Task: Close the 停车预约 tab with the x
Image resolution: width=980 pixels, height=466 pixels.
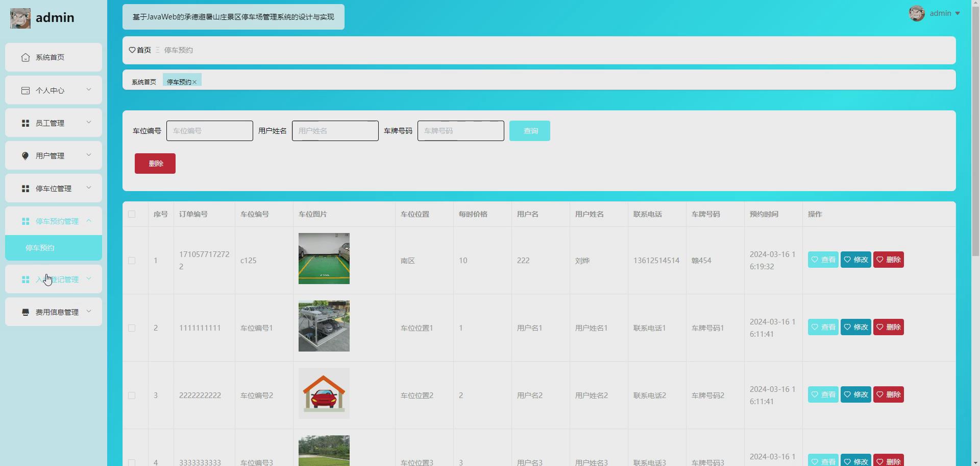Action: point(194,82)
